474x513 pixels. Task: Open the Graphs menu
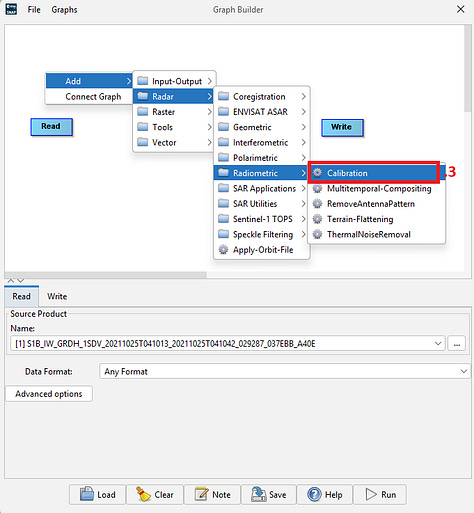click(x=64, y=10)
